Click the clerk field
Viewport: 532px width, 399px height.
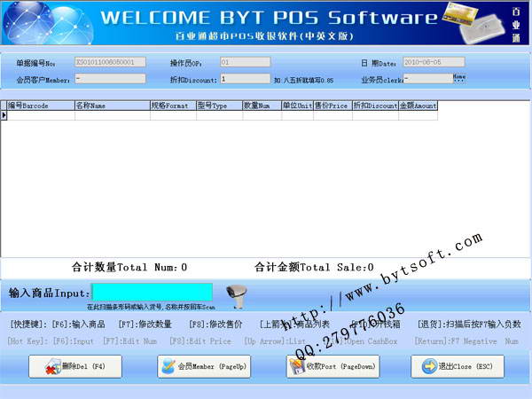428,79
